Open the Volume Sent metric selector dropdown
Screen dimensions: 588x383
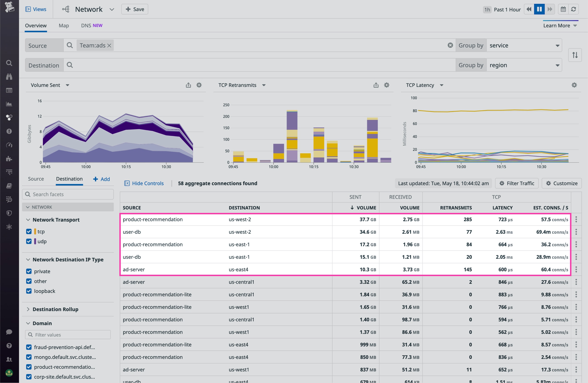[68, 85]
